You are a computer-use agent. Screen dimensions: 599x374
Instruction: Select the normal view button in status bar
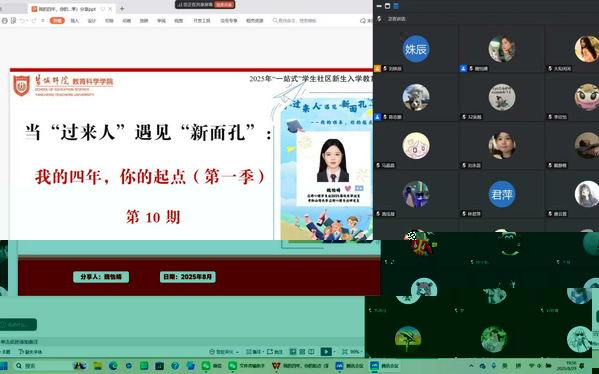point(293,351)
